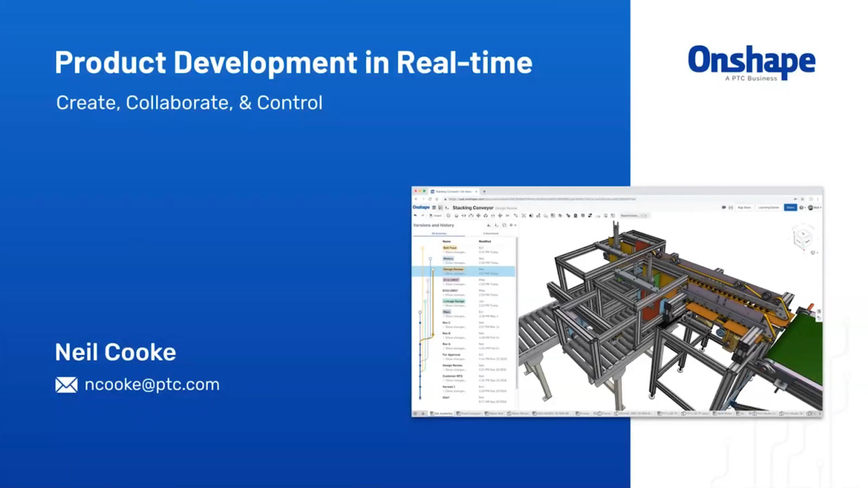Open the App Store button
This screenshot has width=868, height=488.
click(745, 207)
